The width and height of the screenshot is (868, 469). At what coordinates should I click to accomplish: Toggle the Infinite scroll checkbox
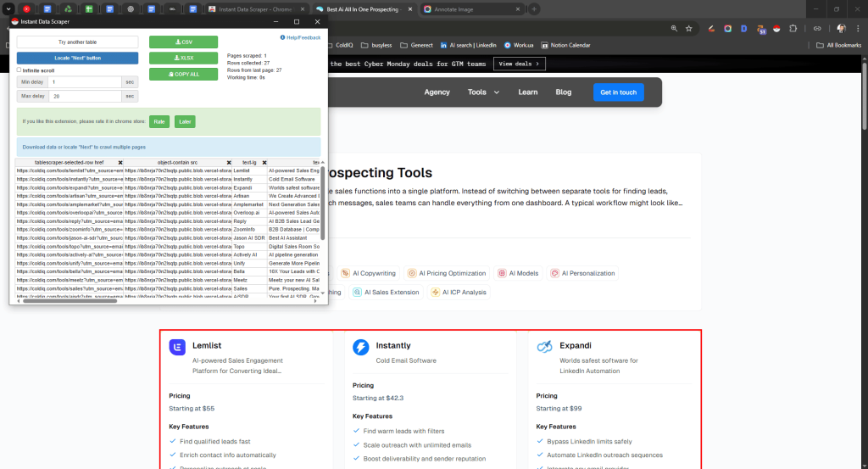pyautogui.click(x=19, y=70)
